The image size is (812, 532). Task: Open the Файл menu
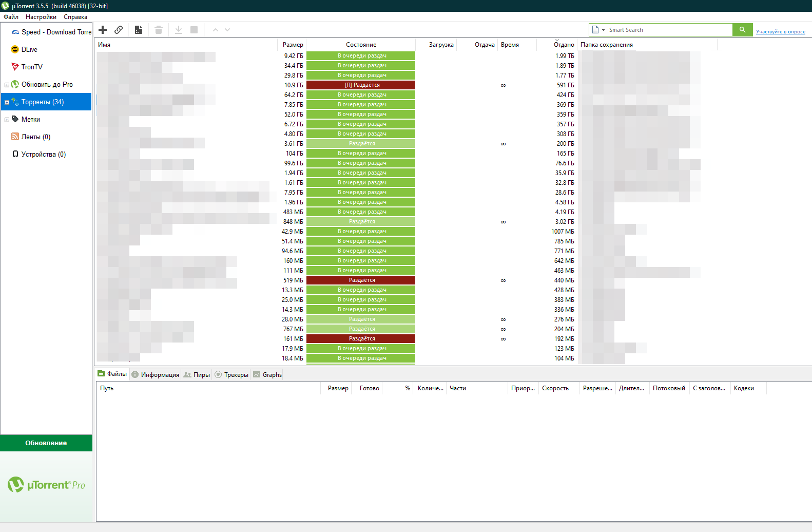(11, 17)
